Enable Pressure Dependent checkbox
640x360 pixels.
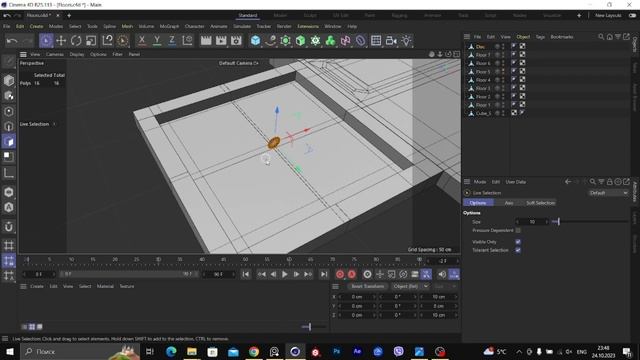pyautogui.click(x=518, y=230)
